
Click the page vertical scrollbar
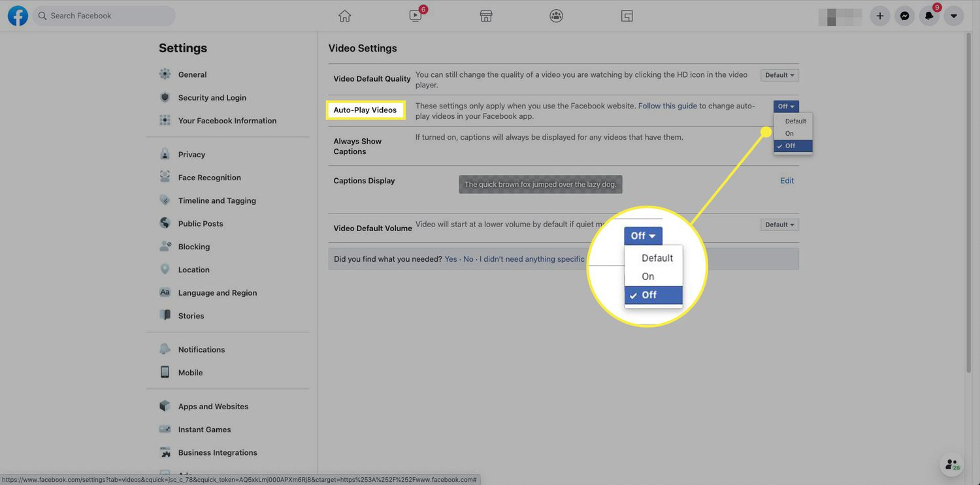(969, 202)
